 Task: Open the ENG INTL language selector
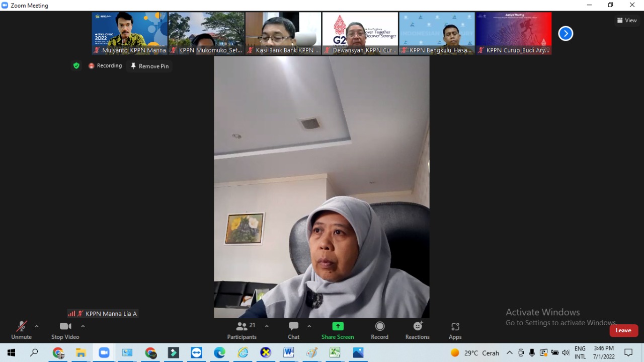click(580, 352)
